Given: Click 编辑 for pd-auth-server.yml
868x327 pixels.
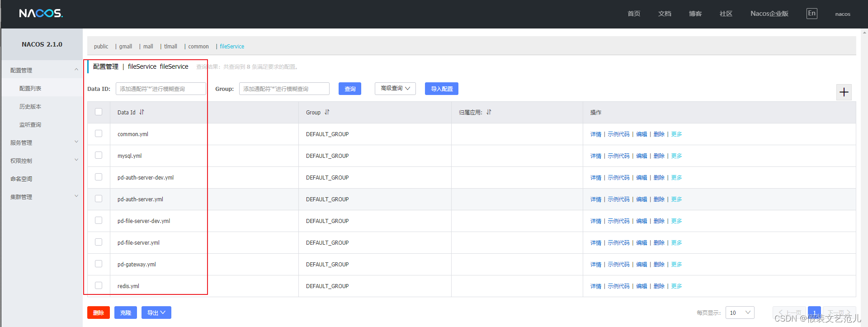Looking at the screenshot, I should [x=642, y=199].
